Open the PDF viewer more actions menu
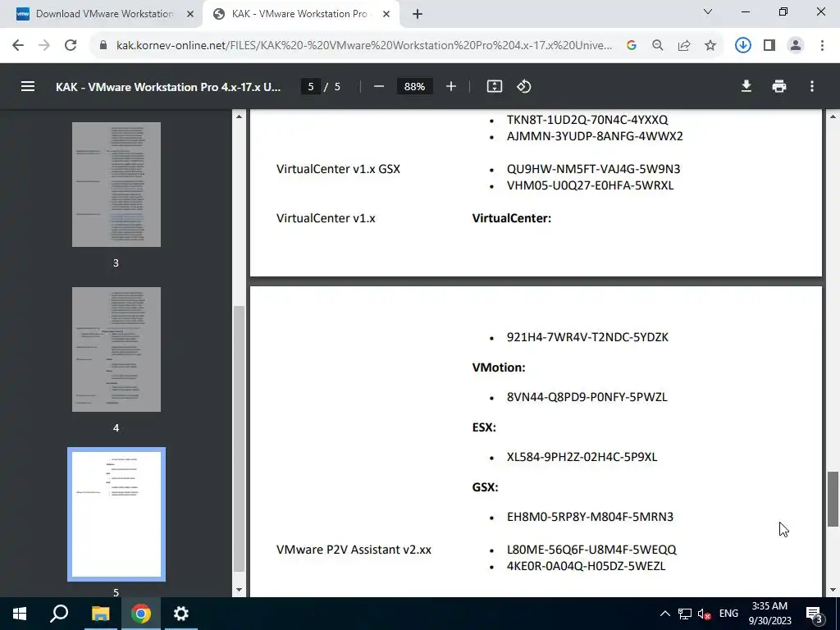Image resolution: width=840 pixels, height=630 pixels. pyautogui.click(x=812, y=86)
